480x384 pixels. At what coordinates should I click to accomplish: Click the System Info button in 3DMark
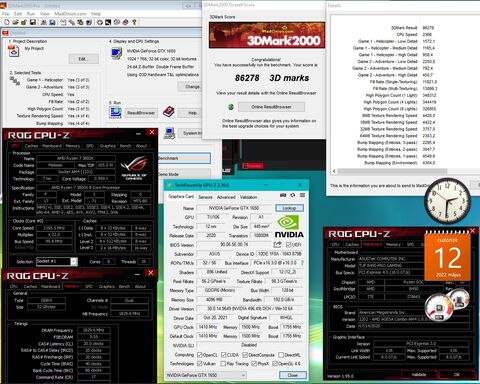pyautogui.click(x=191, y=133)
